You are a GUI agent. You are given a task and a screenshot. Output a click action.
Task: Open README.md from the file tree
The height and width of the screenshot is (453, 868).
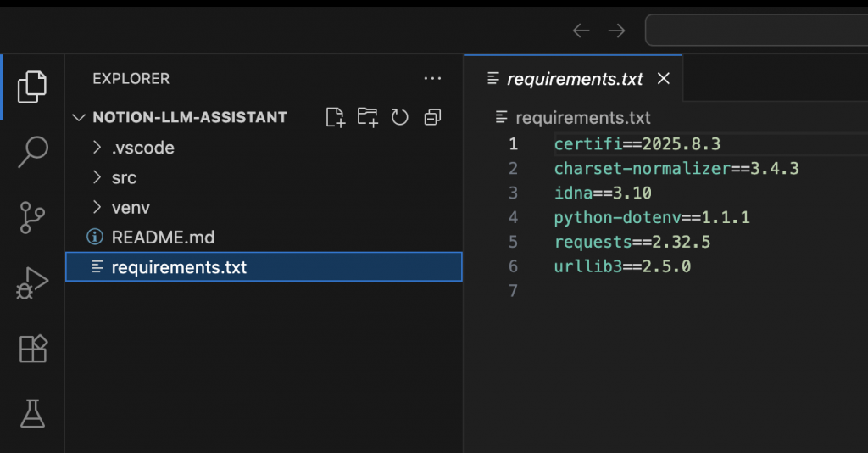[x=163, y=238]
